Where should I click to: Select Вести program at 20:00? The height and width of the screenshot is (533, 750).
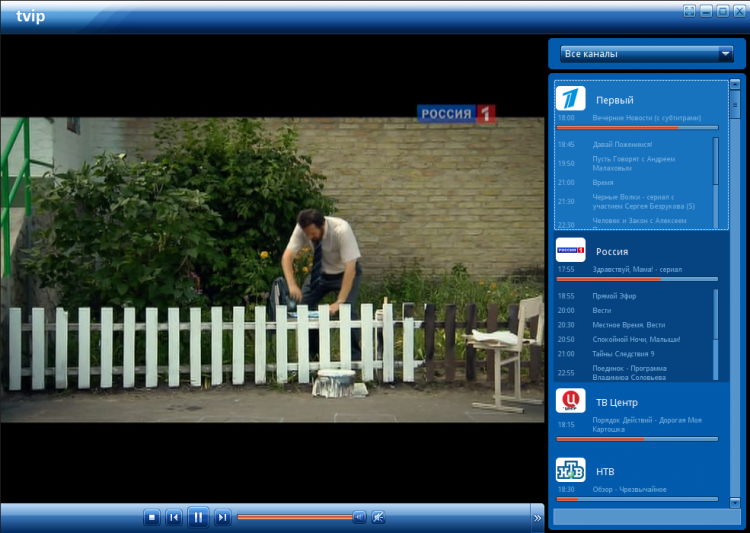tap(602, 310)
